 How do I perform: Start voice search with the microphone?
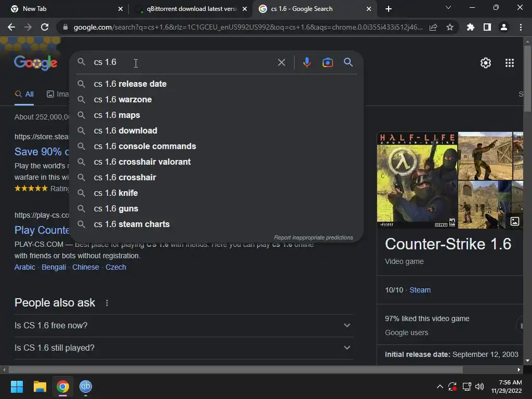click(307, 62)
